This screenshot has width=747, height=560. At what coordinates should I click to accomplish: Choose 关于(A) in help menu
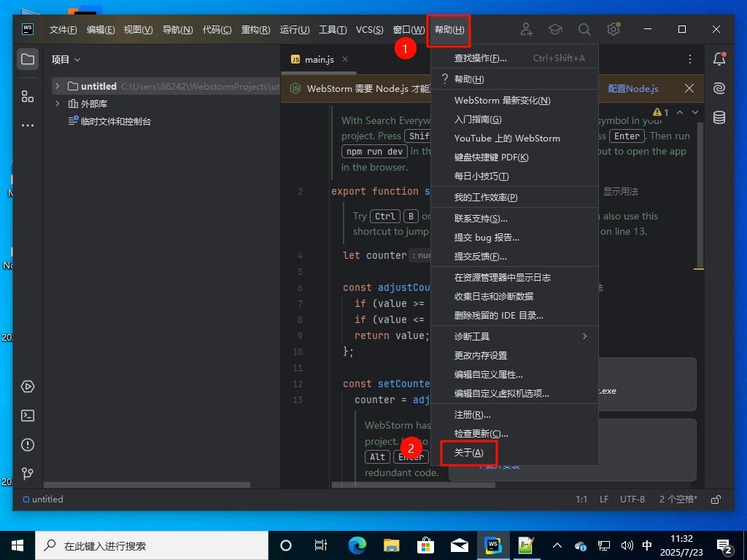coord(514,453)
